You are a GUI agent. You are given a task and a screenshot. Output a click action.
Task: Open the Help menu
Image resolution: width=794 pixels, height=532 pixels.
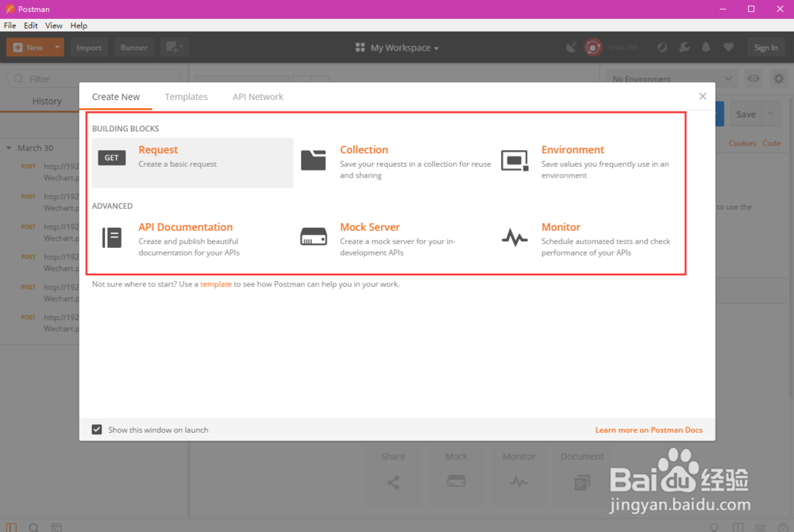79,25
